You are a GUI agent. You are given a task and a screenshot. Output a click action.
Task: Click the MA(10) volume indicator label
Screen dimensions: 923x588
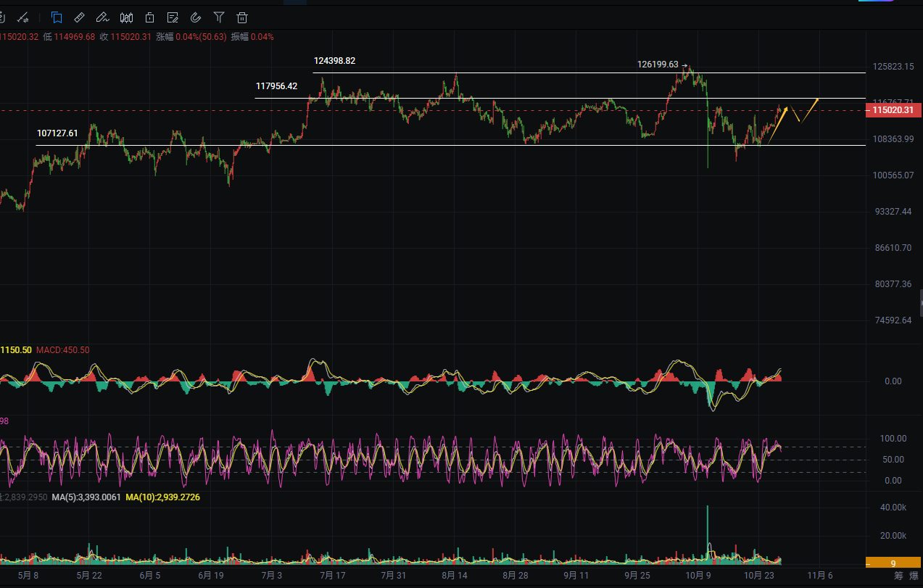click(163, 497)
